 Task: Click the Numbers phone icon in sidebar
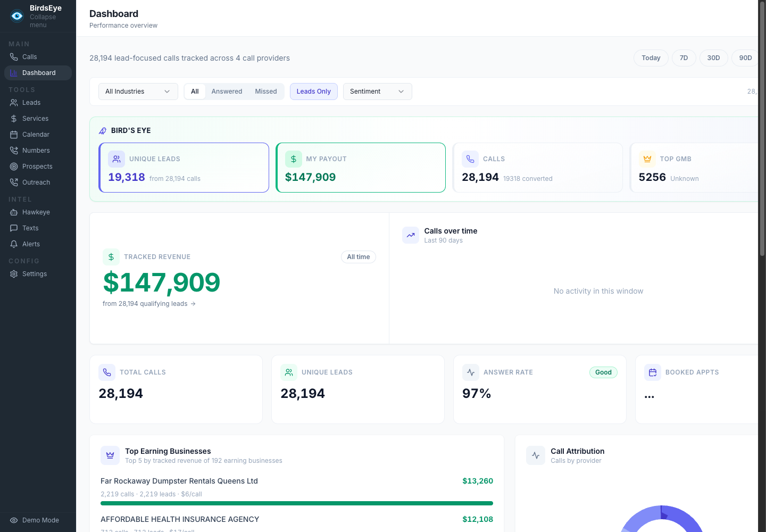point(14,151)
